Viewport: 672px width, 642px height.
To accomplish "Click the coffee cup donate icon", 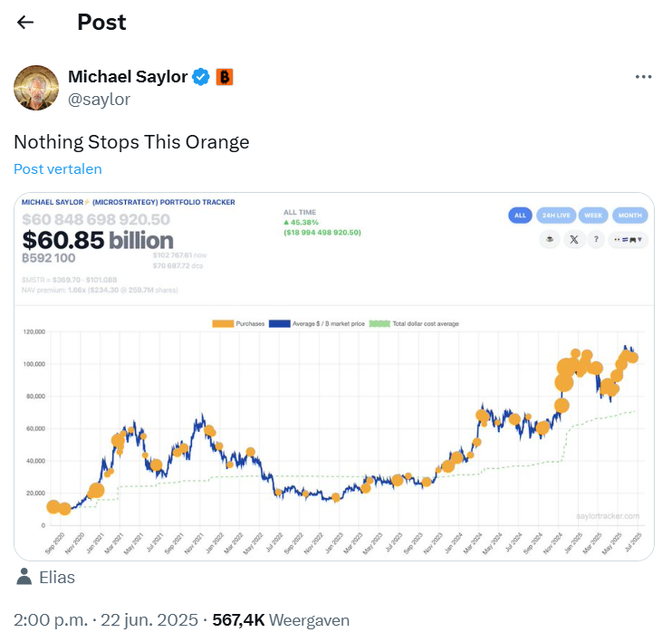I will pyautogui.click(x=550, y=240).
